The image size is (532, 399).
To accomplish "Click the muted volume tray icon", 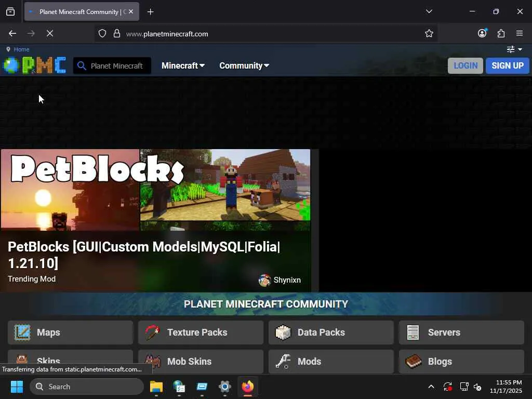I will pyautogui.click(x=477, y=387).
